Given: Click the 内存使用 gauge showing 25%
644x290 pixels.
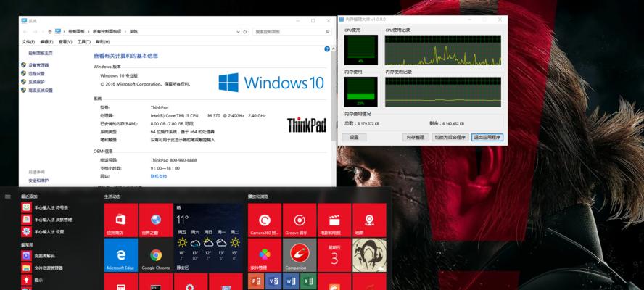Looking at the screenshot, I should pos(360,92).
